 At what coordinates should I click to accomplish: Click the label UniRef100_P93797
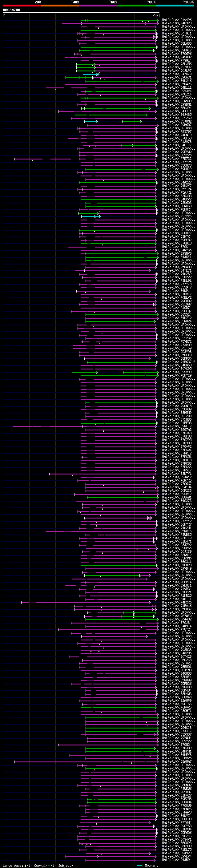click(177, 132)
